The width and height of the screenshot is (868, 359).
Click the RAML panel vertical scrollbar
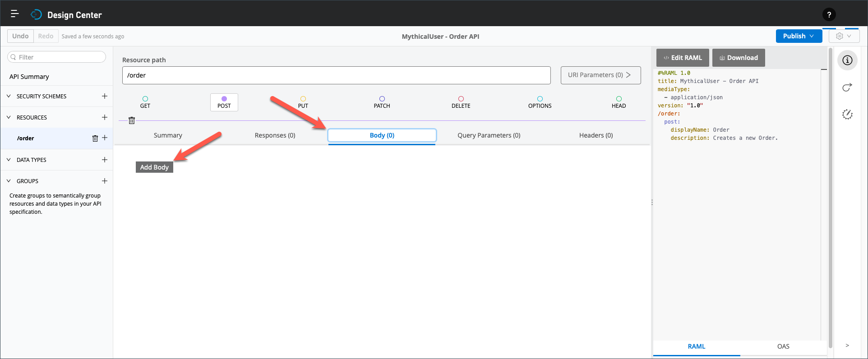[830, 198]
